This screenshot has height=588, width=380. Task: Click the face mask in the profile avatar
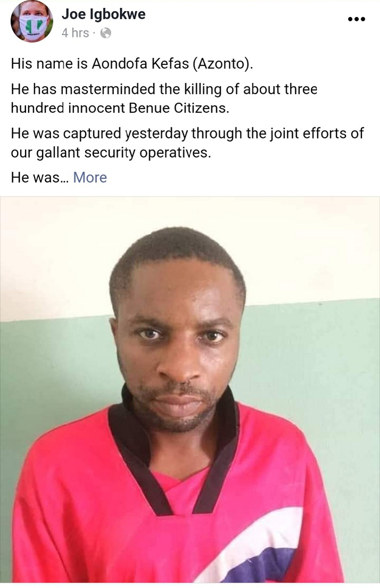pyautogui.click(x=32, y=27)
